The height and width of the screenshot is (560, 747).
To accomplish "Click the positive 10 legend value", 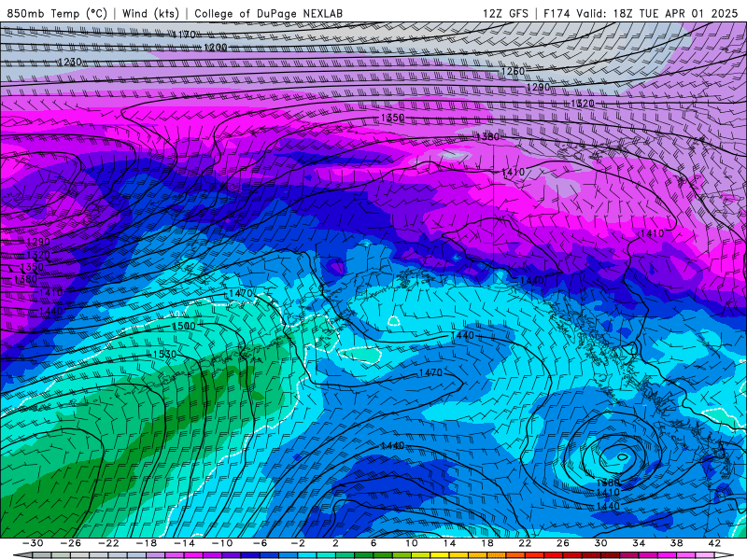I will tap(412, 543).
